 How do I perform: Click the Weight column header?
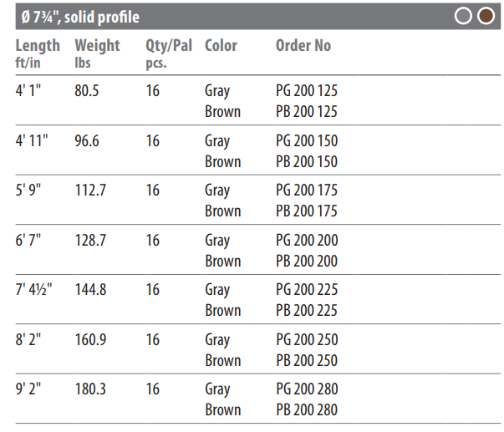(x=98, y=53)
